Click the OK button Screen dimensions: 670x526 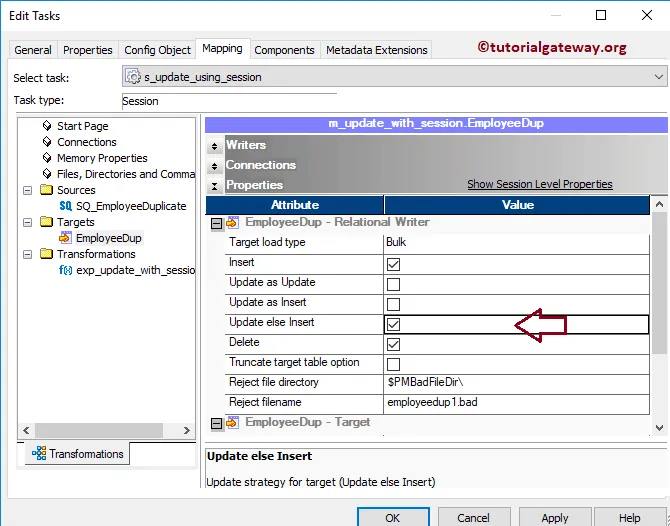(393, 517)
